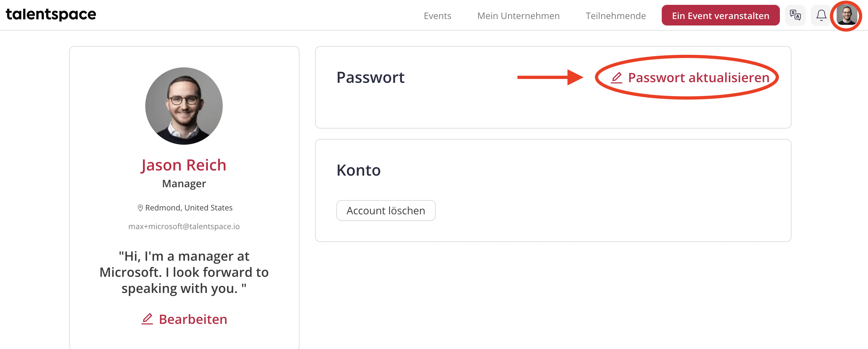Open the user avatar menu in header
The width and height of the screenshot is (868, 349).
tap(847, 15)
